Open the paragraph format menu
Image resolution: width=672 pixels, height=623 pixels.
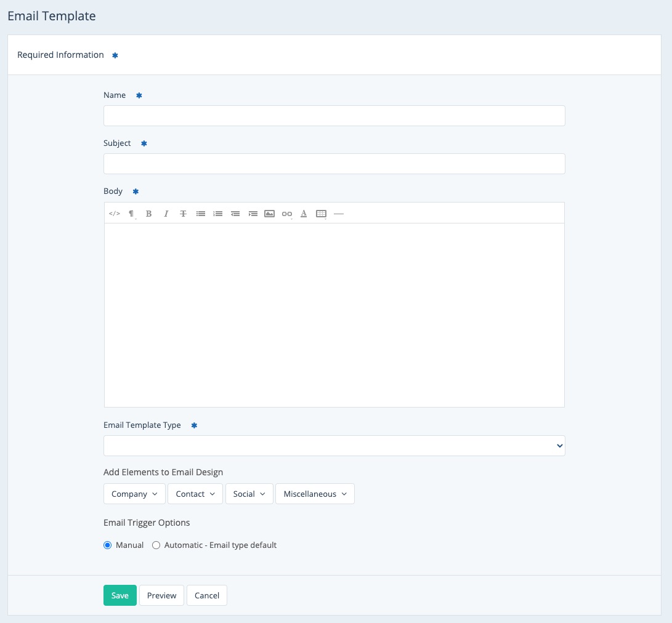pos(131,214)
